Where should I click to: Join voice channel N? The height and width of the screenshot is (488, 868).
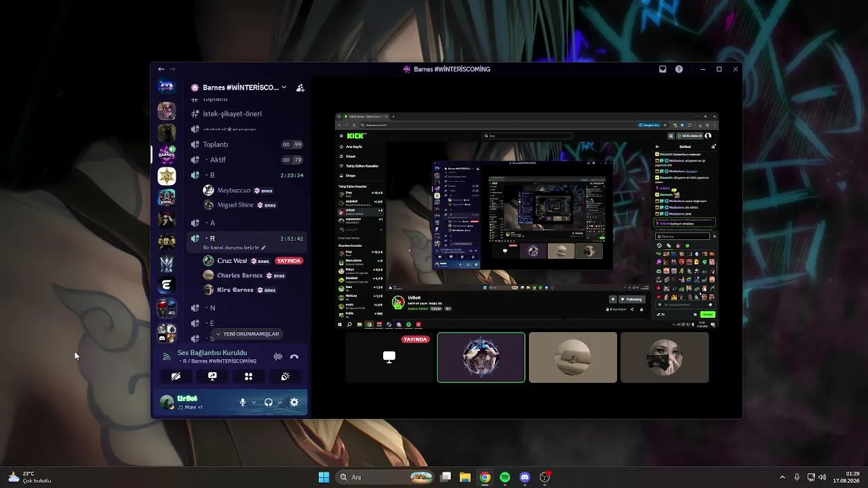[246, 308]
